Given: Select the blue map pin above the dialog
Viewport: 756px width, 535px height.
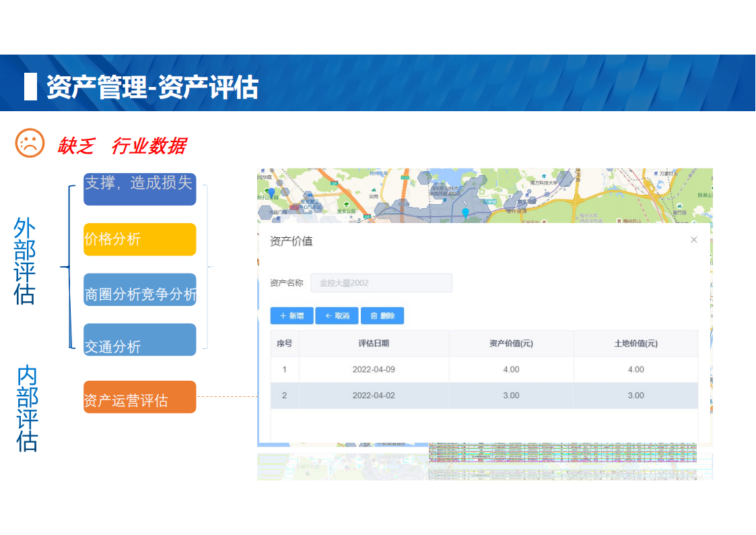Looking at the screenshot, I should 465,214.
